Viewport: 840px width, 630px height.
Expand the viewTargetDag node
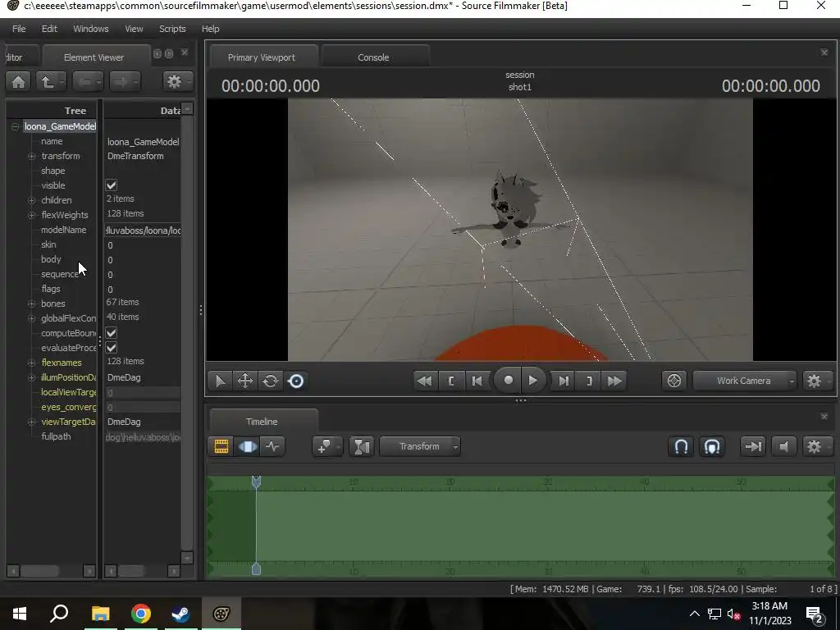point(32,422)
